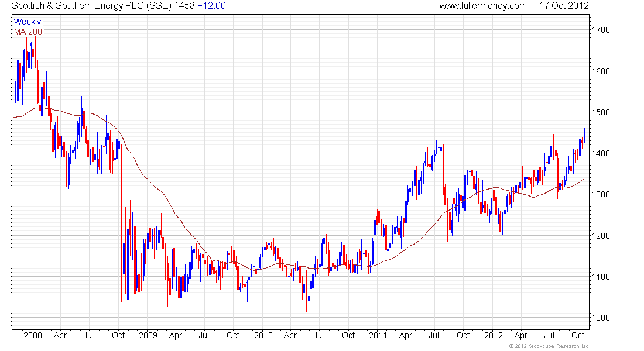Click the 'Apr' label following 2008
644x351 pixels.
pyautogui.click(x=60, y=336)
